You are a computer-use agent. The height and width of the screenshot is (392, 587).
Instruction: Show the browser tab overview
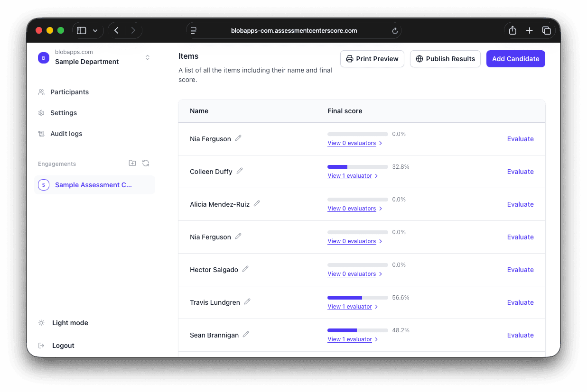(x=547, y=30)
